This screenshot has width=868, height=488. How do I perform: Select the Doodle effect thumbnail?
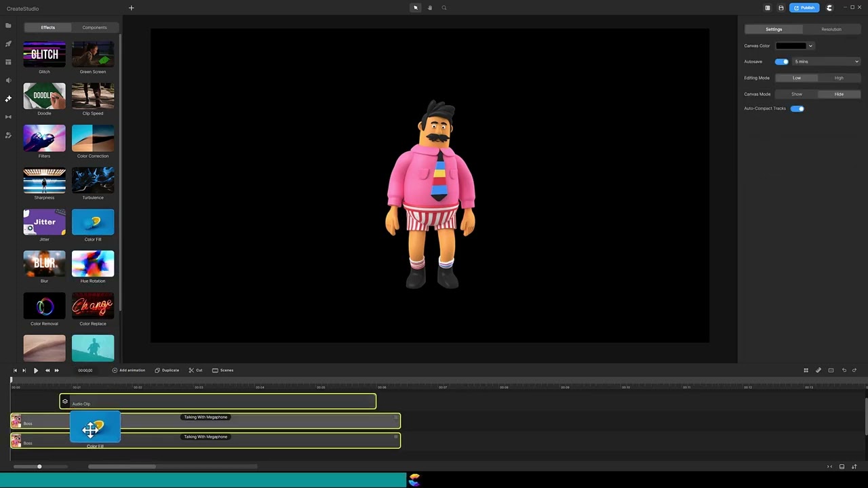(44, 96)
